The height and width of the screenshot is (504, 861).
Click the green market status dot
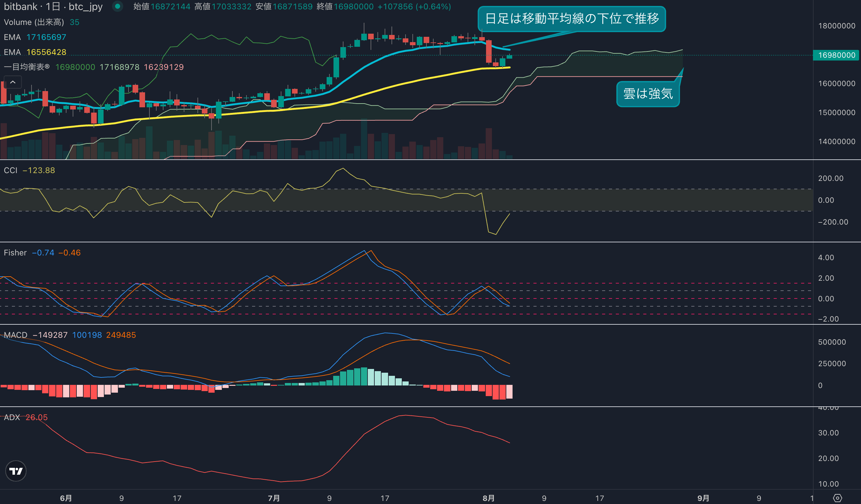click(118, 6)
